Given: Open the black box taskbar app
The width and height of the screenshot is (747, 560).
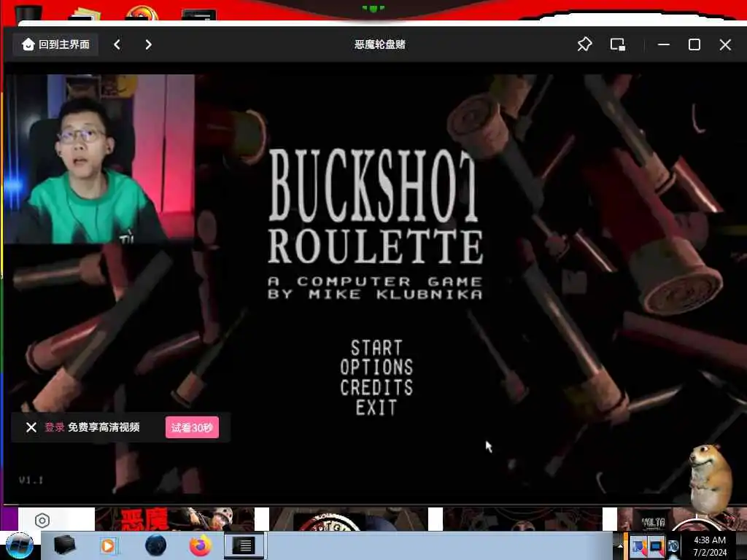Looking at the screenshot, I should 64,545.
